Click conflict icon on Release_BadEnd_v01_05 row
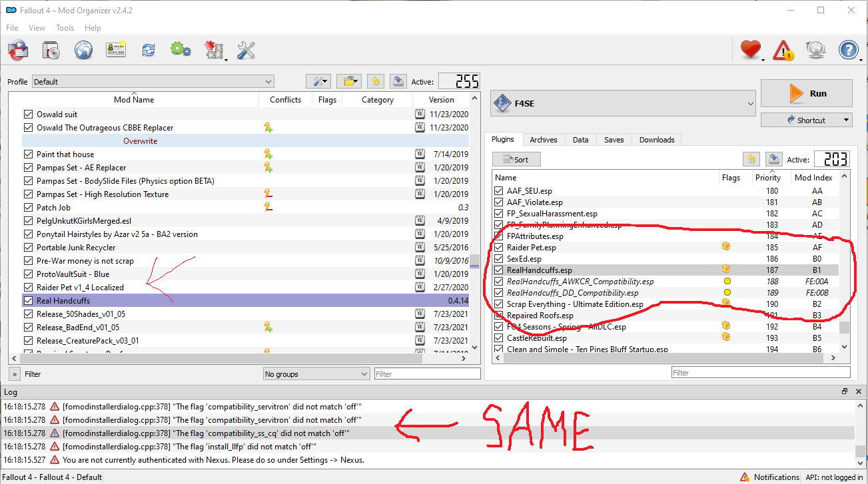The width and height of the screenshot is (868, 484). 268,327
